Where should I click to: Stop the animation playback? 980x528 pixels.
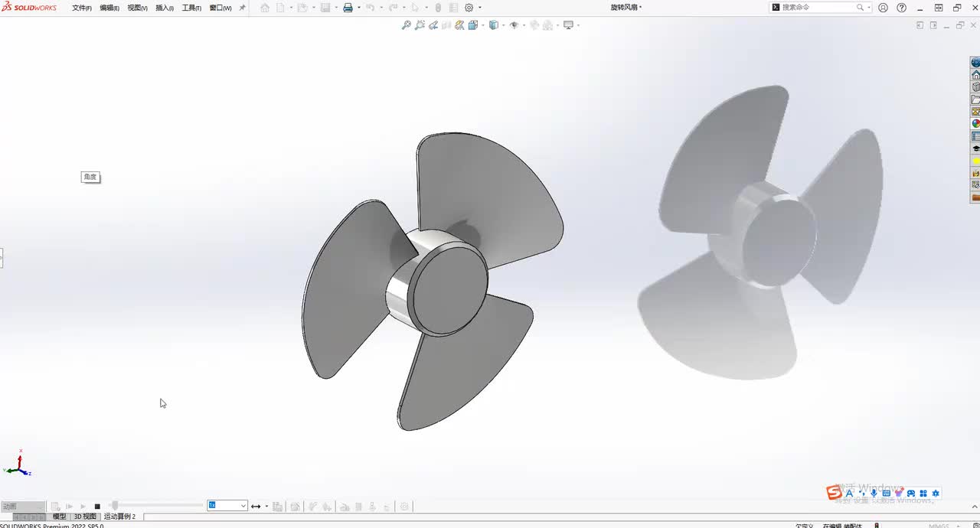pos(97,507)
